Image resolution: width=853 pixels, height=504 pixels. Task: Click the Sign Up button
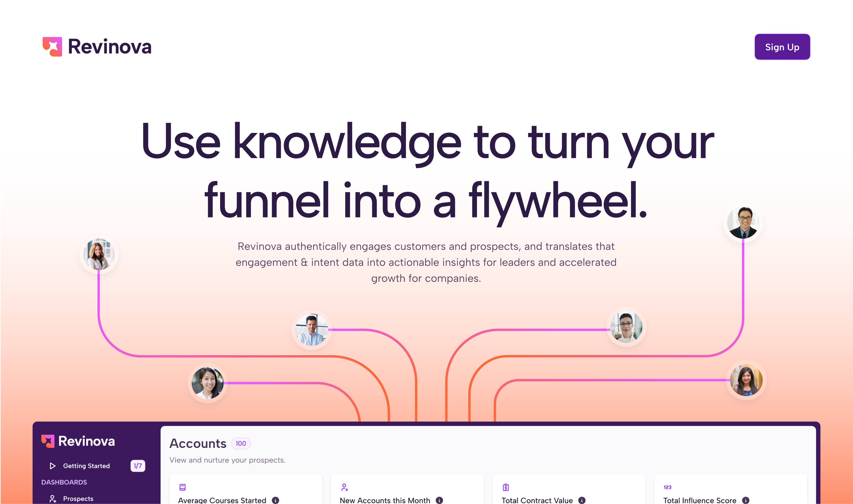[782, 47]
